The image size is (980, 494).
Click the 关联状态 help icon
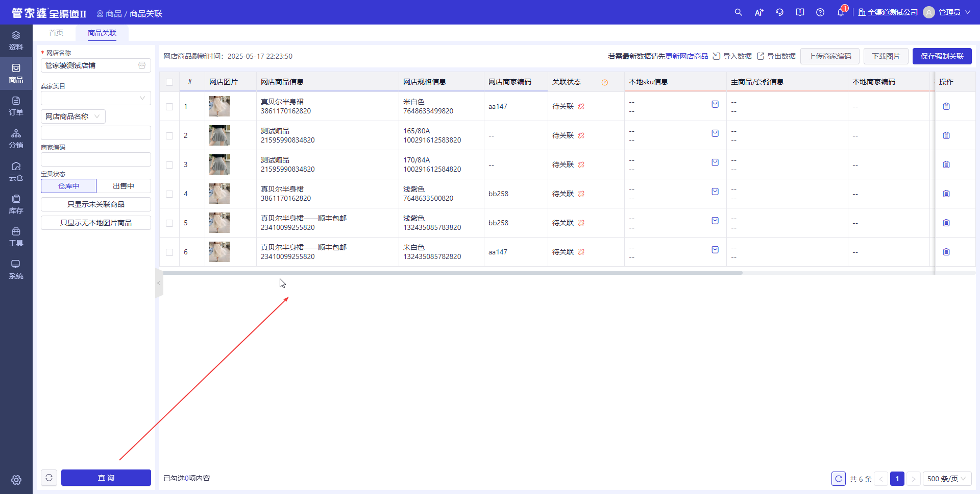point(605,82)
